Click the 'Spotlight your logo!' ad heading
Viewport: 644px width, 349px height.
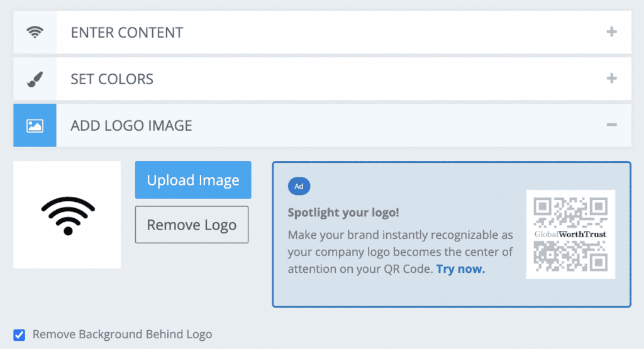tap(343, 213)
